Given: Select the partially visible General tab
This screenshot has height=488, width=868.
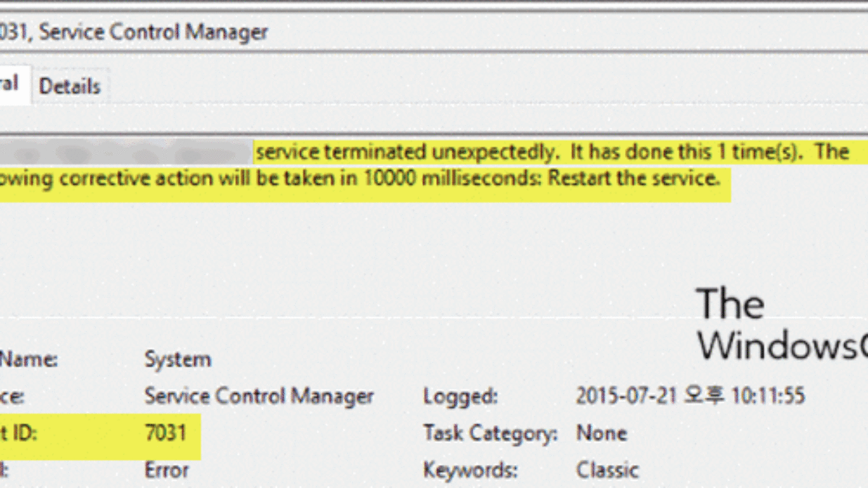Looking at the screenshot, I should (x=12, y=85).
